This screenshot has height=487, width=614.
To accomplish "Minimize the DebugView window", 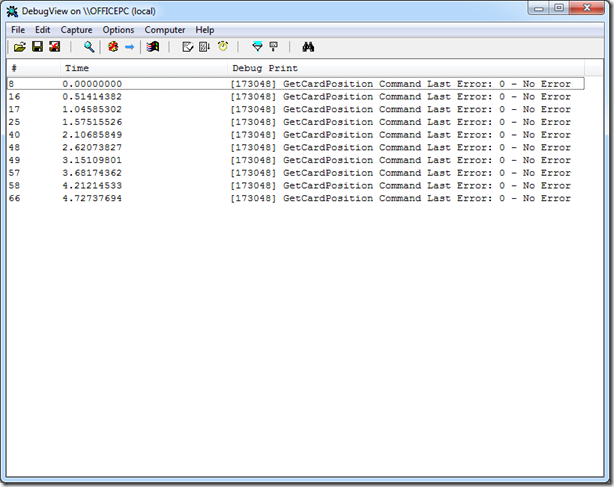I will tap(539, 8).
